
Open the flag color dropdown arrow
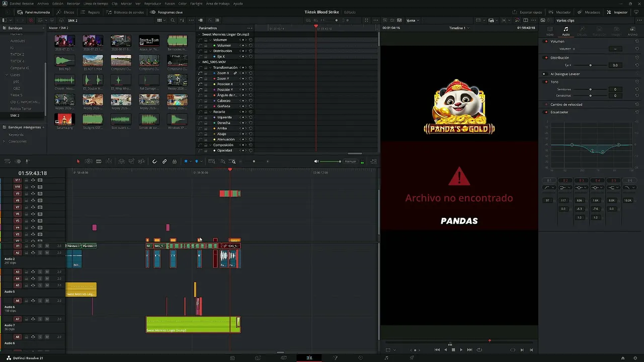click(190, 161)
